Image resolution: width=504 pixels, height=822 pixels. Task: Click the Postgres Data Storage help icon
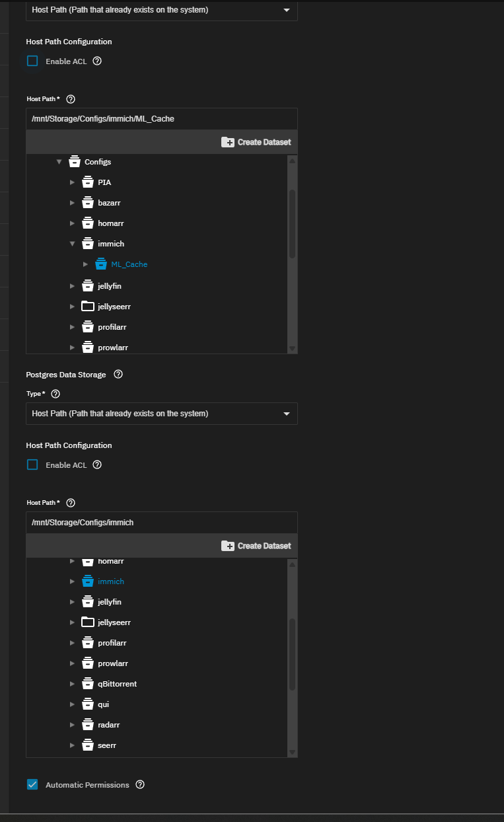coord(118,374)
